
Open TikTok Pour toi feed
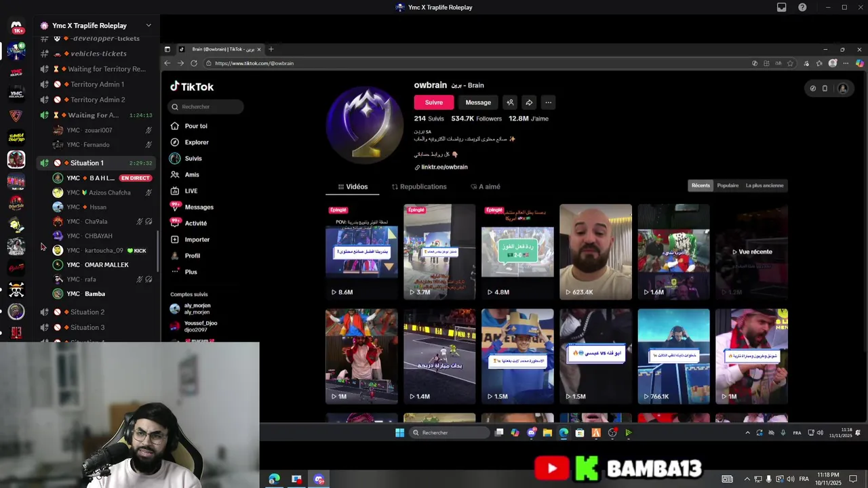pyautogui.click(x=189, y=126)
